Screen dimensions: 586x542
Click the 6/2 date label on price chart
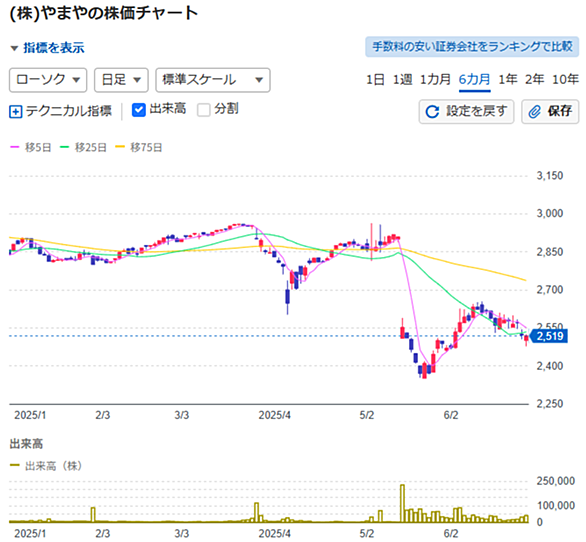[x=451, y=415]
